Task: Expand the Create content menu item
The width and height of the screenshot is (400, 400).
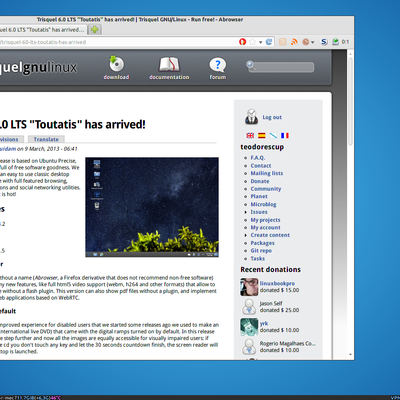Action: [x=270, y=235]
